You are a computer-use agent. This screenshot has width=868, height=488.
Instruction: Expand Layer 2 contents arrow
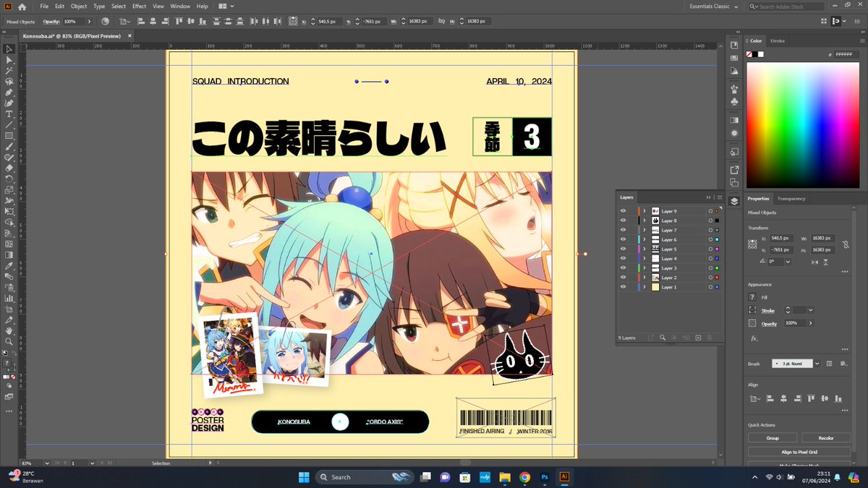click(644, 277)
